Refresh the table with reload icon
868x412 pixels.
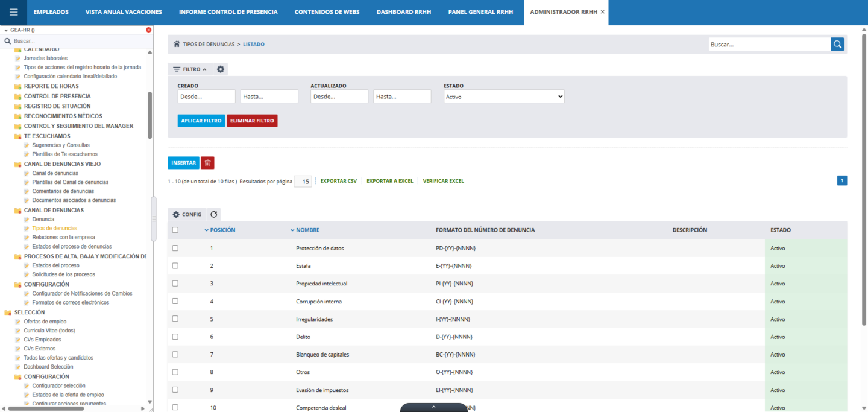click(214, 214)
